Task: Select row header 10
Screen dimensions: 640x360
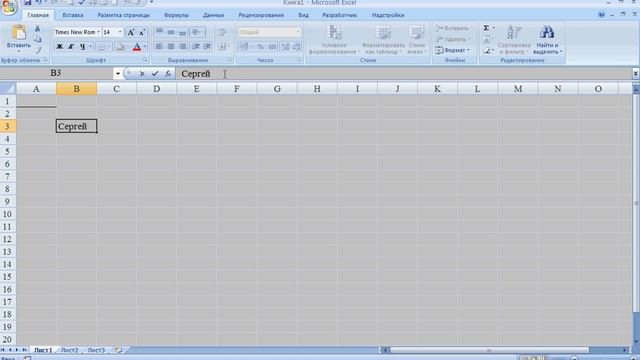Action: (8, 214)
